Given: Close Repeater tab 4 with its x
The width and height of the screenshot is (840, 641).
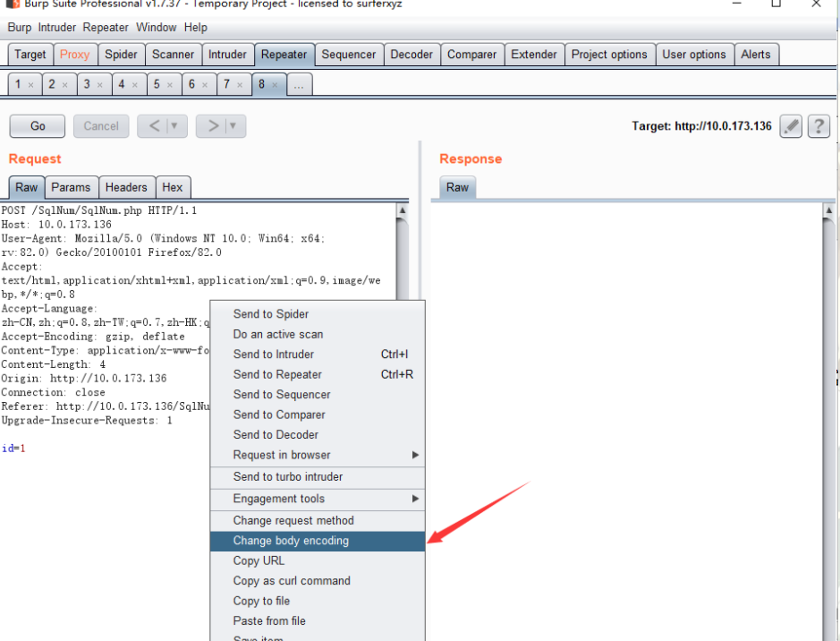Looking at the screenshot, I should click(x=134, y=85).
